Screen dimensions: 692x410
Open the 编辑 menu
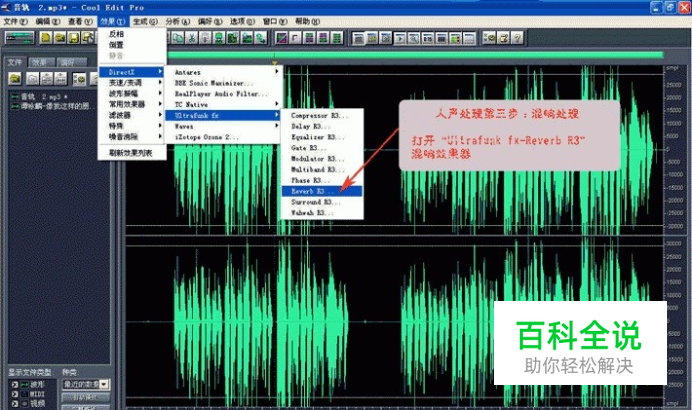click(47, 21)
